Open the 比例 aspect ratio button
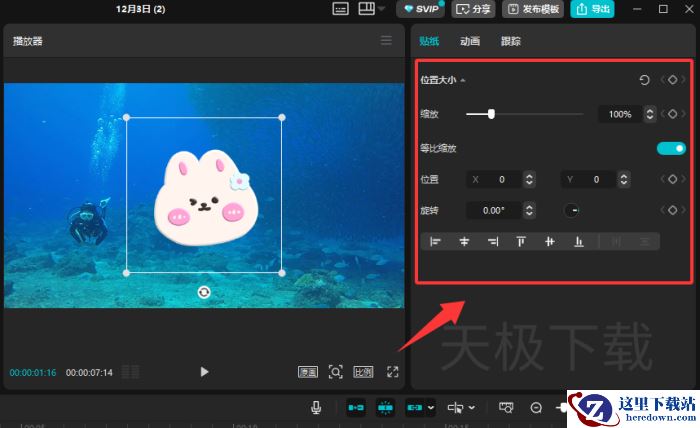The height and width of the screenshot is (428, 700). (x=363, y=372)
